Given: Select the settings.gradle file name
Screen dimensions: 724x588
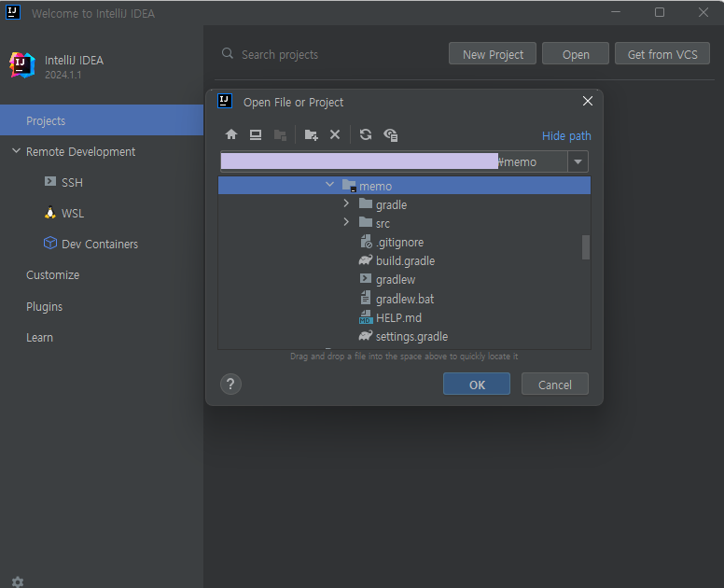Looking at the screenshot, I should tap(411, 337).
